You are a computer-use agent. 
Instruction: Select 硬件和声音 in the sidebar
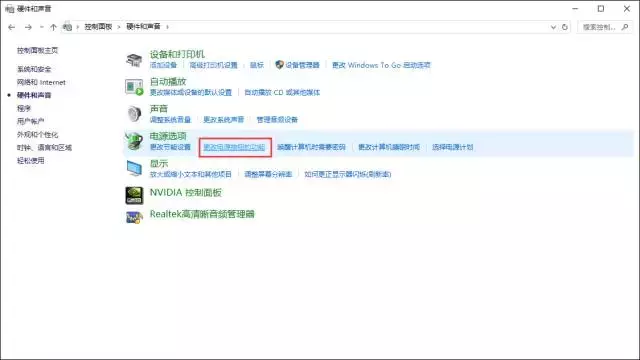click(34, 95)
